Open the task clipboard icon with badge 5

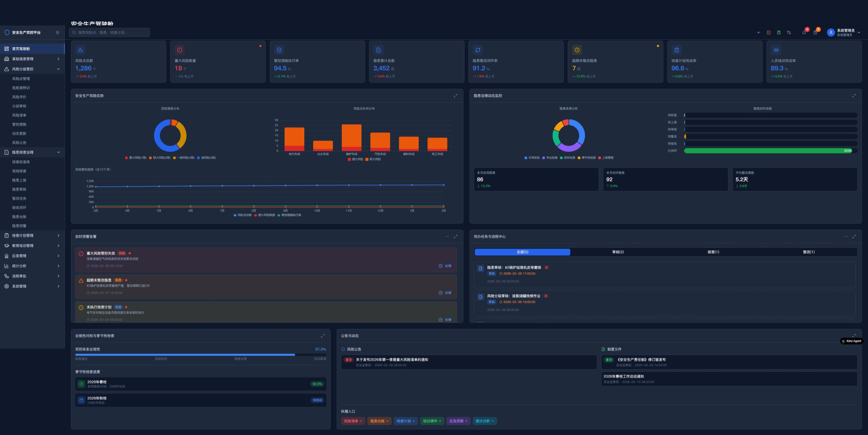click(815, 32)
